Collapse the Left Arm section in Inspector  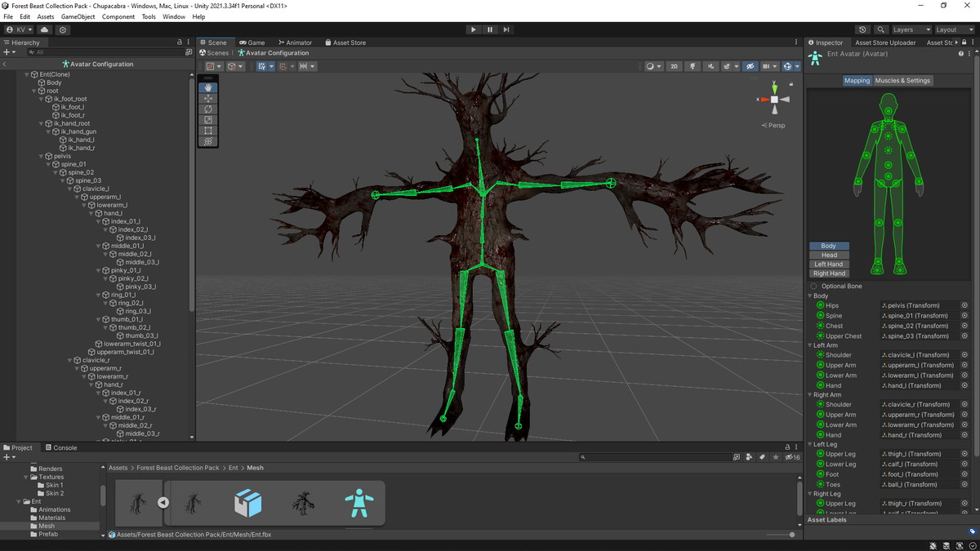(810, 345)
